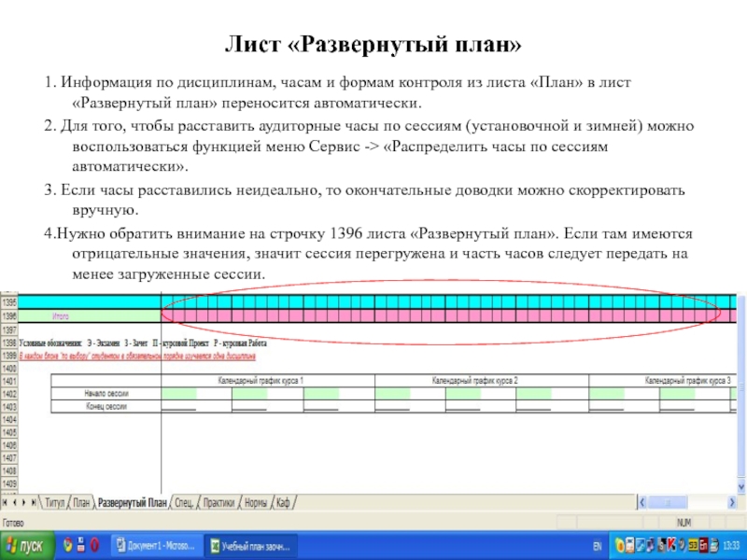
Task: Click first green Начало сессии cell under курса 3
Action: (x=606, y=393)
